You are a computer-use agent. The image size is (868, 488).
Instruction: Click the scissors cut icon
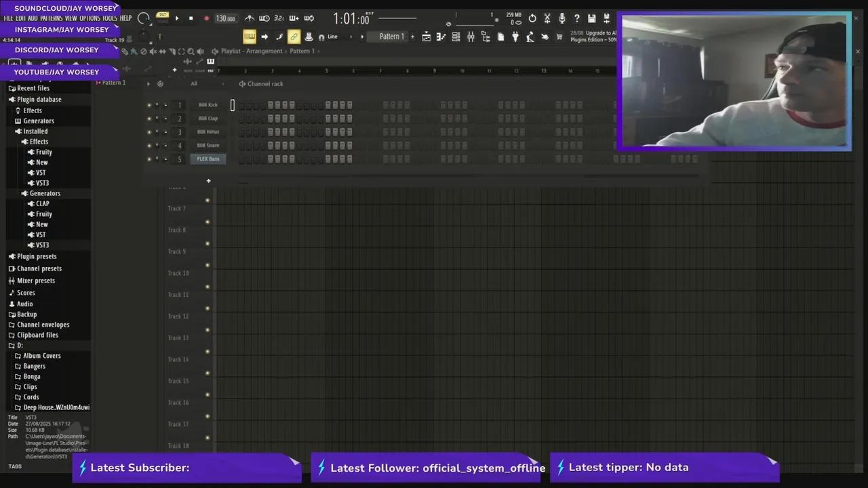click(547, 18)
